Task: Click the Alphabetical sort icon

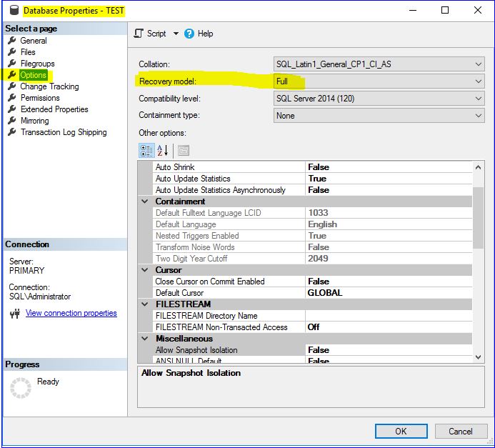Action: [163, 150]
